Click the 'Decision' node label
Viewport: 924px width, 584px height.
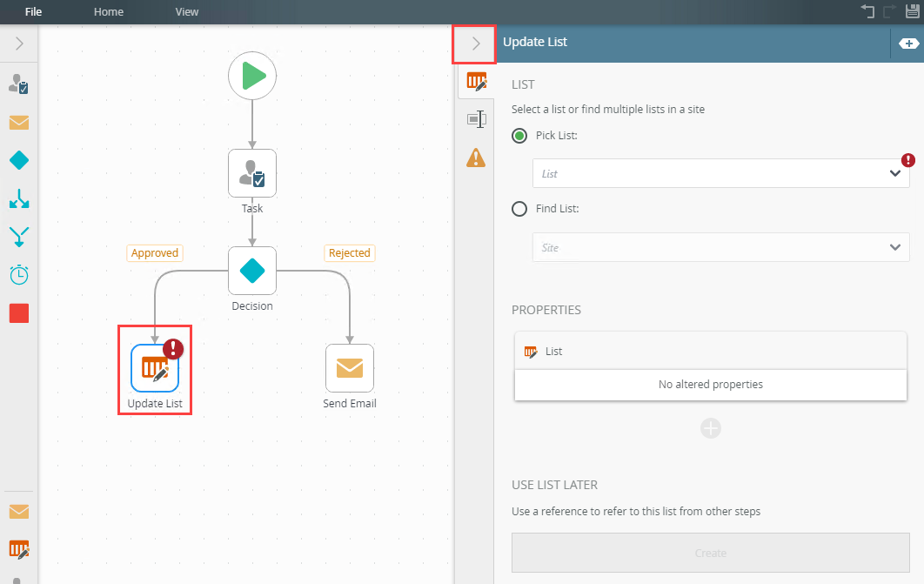252,305
